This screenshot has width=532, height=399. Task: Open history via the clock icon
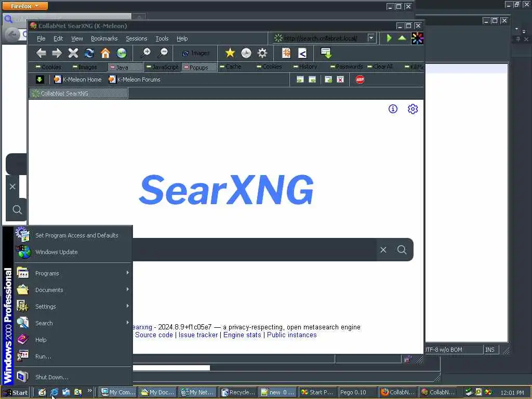246,53
